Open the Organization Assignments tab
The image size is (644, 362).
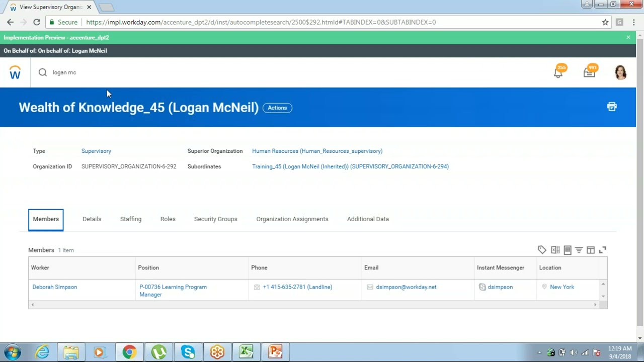coord(292,219)
